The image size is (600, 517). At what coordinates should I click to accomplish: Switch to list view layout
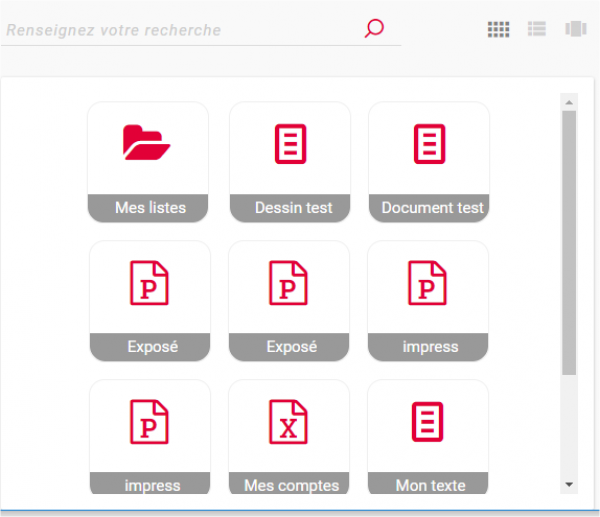pyautogui.click(x=537, y=29)
